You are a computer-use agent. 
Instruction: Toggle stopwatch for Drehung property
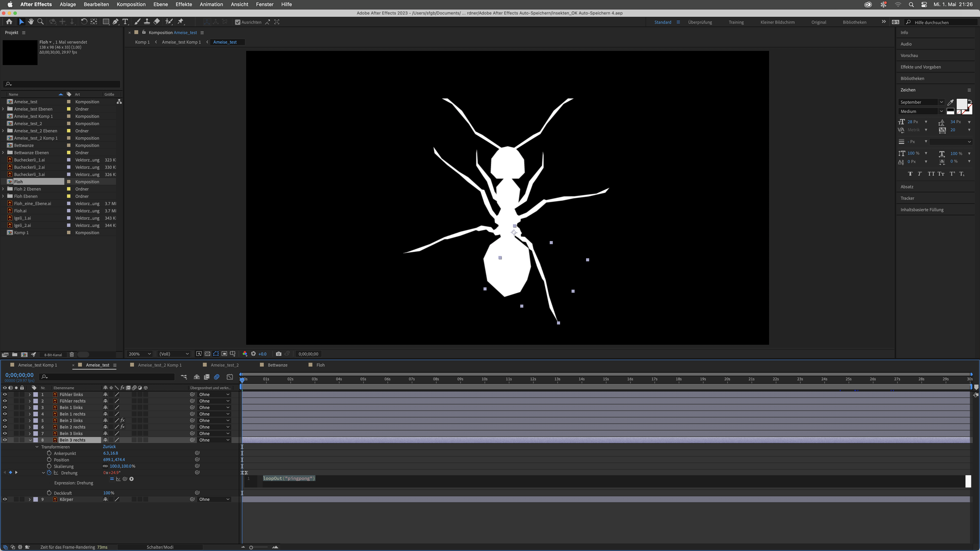[x=49, y=473]
